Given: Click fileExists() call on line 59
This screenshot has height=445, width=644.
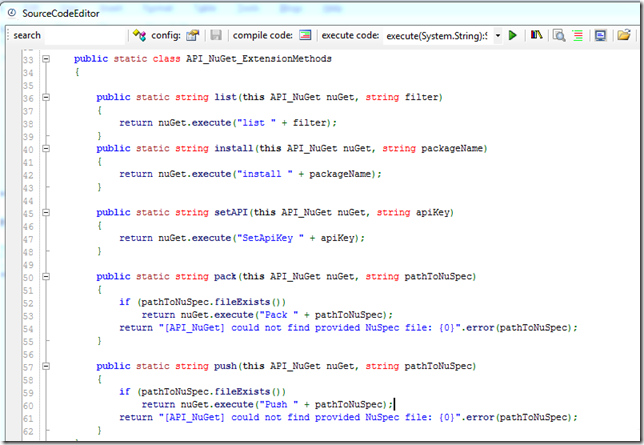Looking at the screenshot, I should 248,392.
